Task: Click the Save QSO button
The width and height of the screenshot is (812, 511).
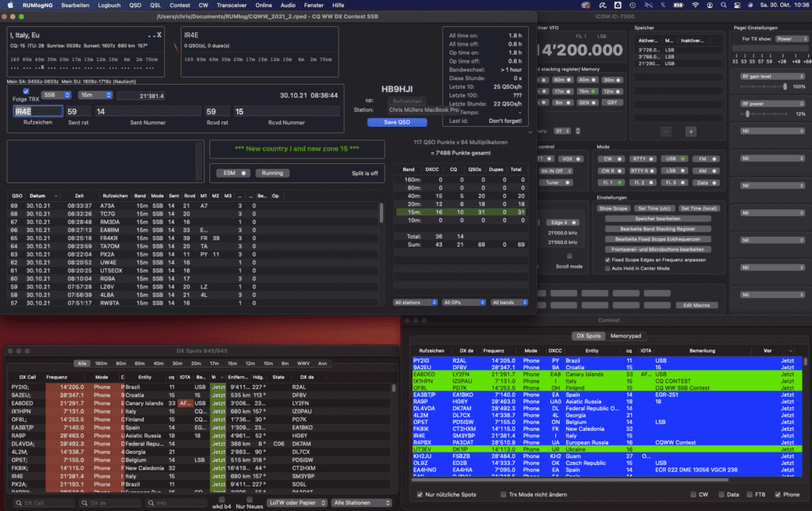Action: [x=396, y=121]
